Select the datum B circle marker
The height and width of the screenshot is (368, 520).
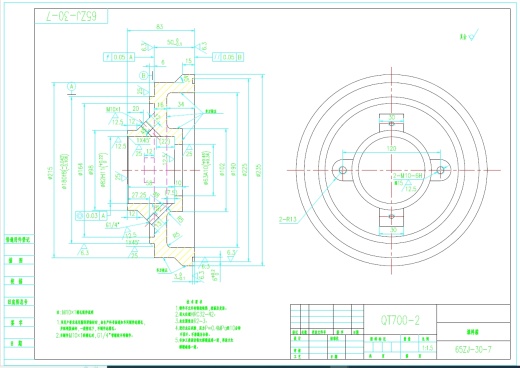coord(144,76)
